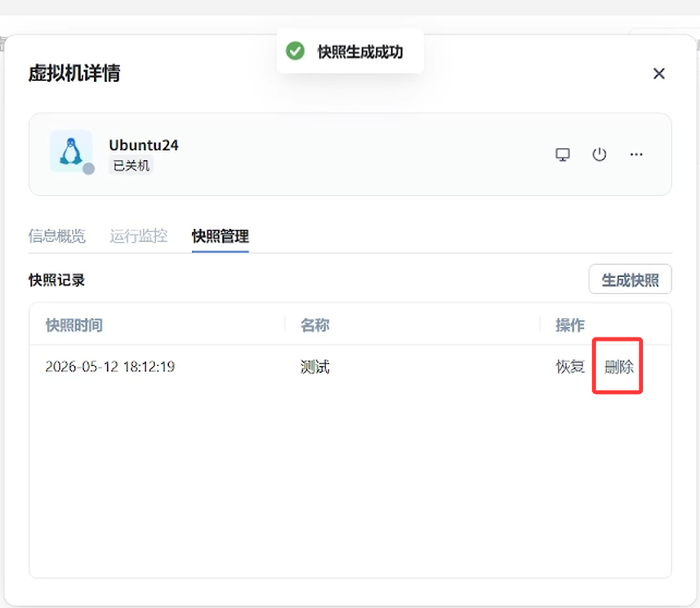This screenshot has width=700, height=608.
Task: Click the green success checkmark icon
Action: [295, 51]
